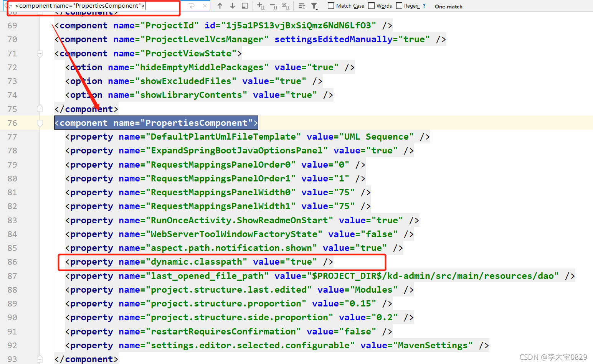Open the search history dropdown
The image size is (593, 364).
pos(11,6)
